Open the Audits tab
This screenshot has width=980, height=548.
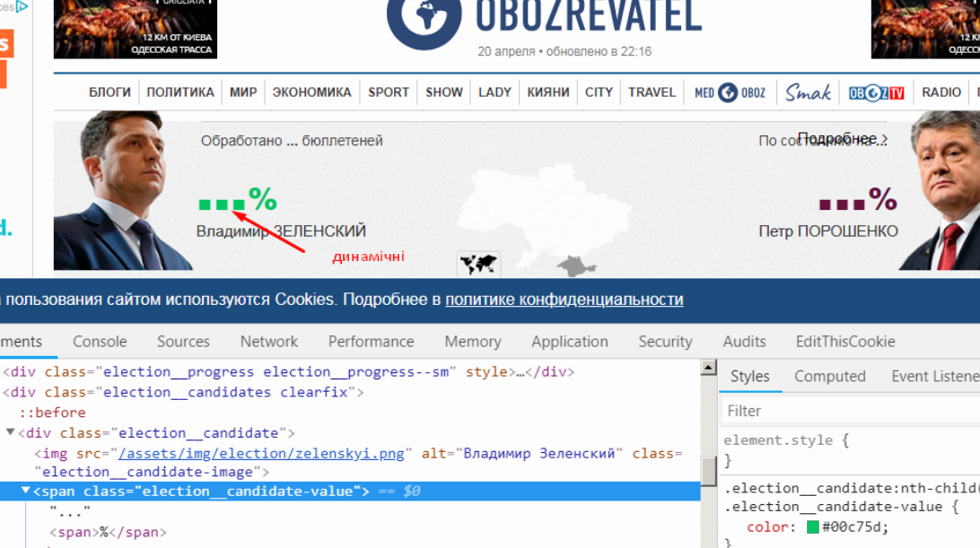click(744, 341)
